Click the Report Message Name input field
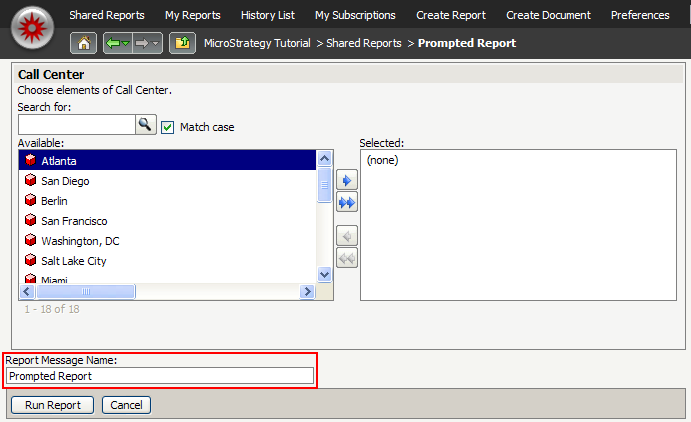This screenshot has height=422, width=691. (x=160, y=376)
